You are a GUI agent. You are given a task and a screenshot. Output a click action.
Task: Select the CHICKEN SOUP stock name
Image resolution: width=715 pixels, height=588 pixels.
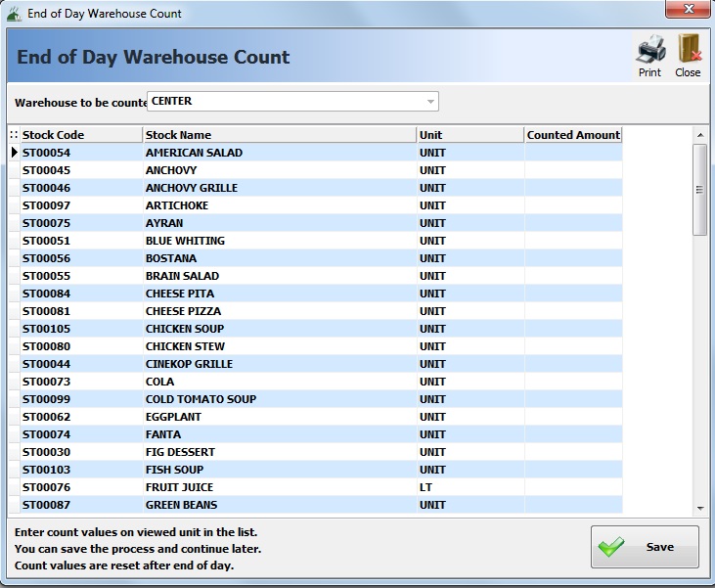(x=185, y=329)
